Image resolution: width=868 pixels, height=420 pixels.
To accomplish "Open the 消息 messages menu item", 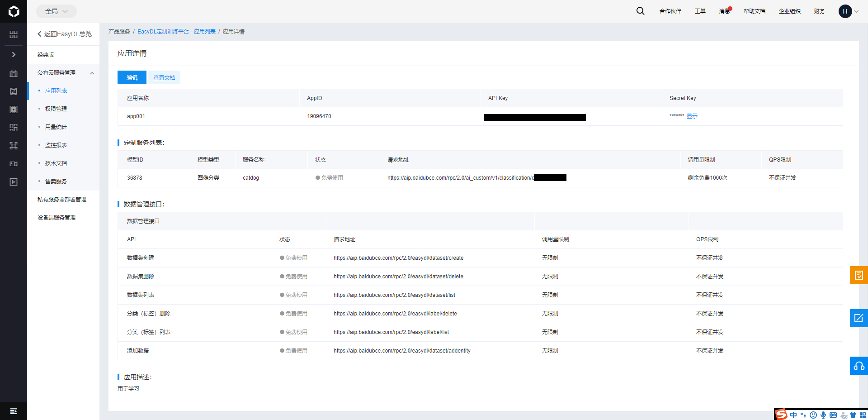I will coord(724,11).
